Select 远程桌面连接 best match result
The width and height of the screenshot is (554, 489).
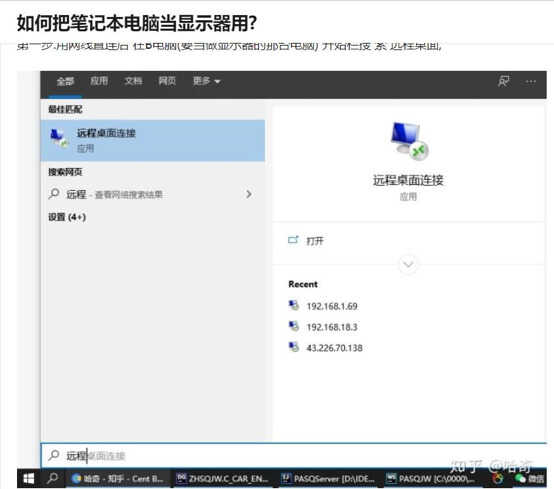(x=153, y=141)
